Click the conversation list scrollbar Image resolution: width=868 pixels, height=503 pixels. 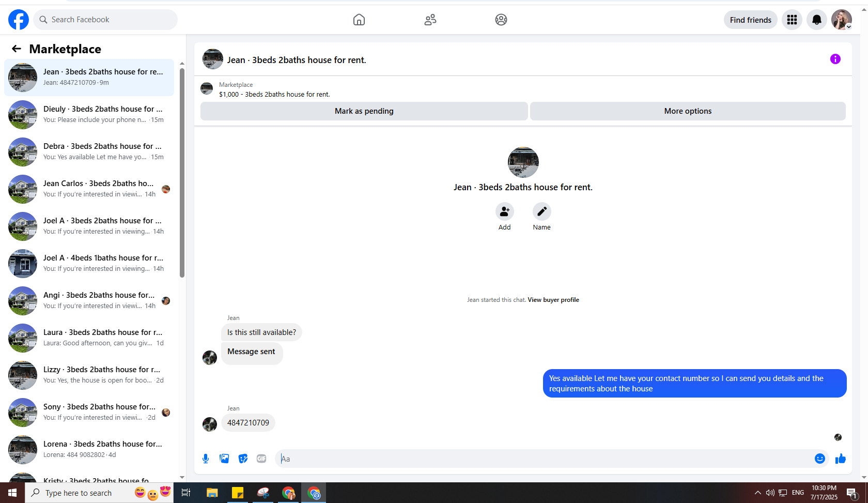pyautogui.click(x=182, y=173)
